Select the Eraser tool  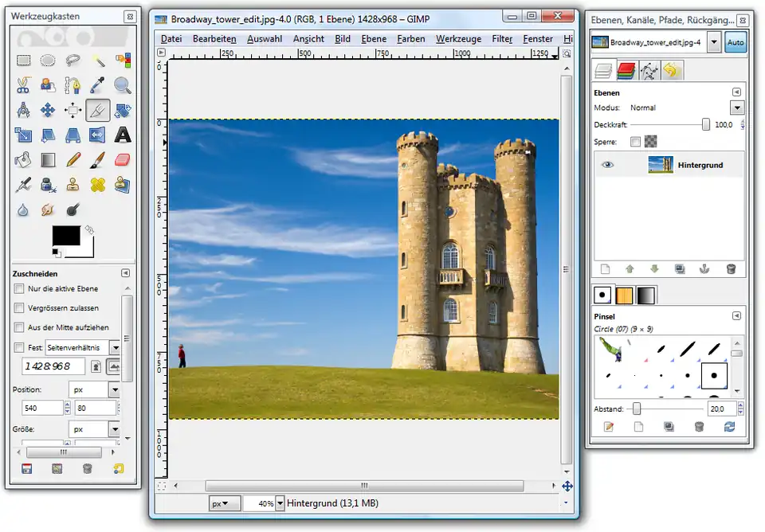tap(122, 159)
